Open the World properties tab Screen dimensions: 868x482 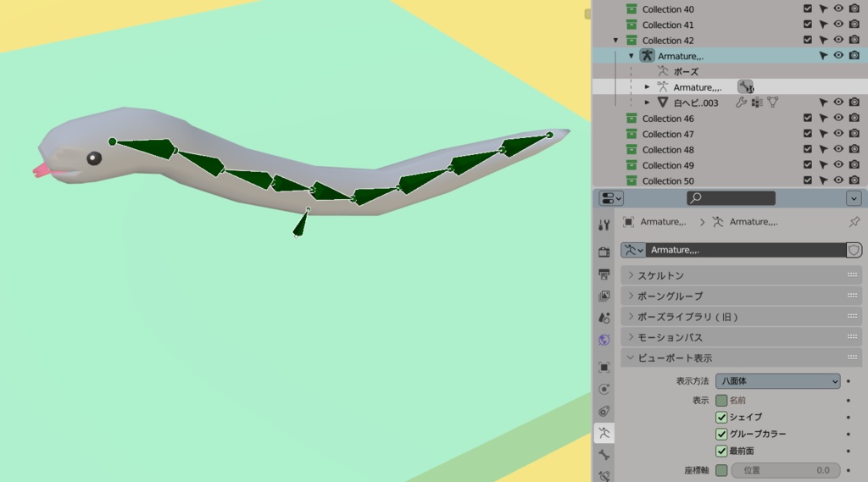(604, 340)
